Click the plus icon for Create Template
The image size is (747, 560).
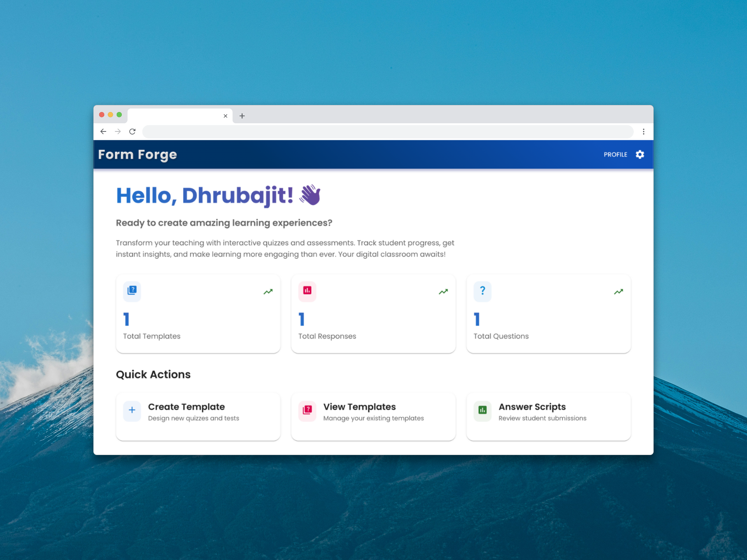(132, 410)
